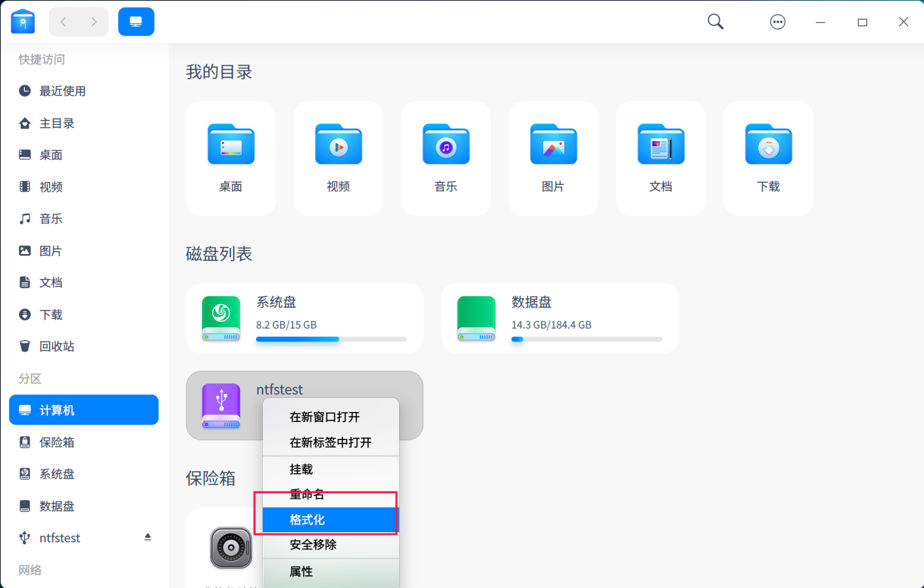The image size is (924, 588).
Task: Click the download icon beside sidebar 下载
Action: pos(25,314)
